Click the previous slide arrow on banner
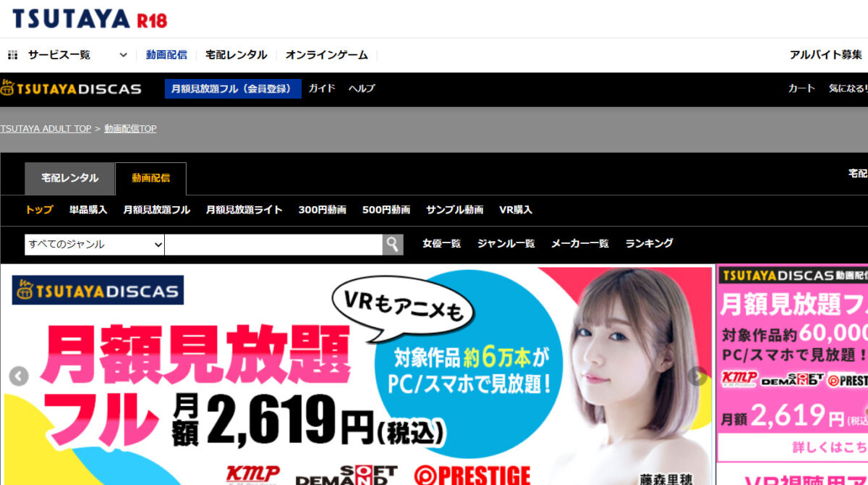 [19, 376]
